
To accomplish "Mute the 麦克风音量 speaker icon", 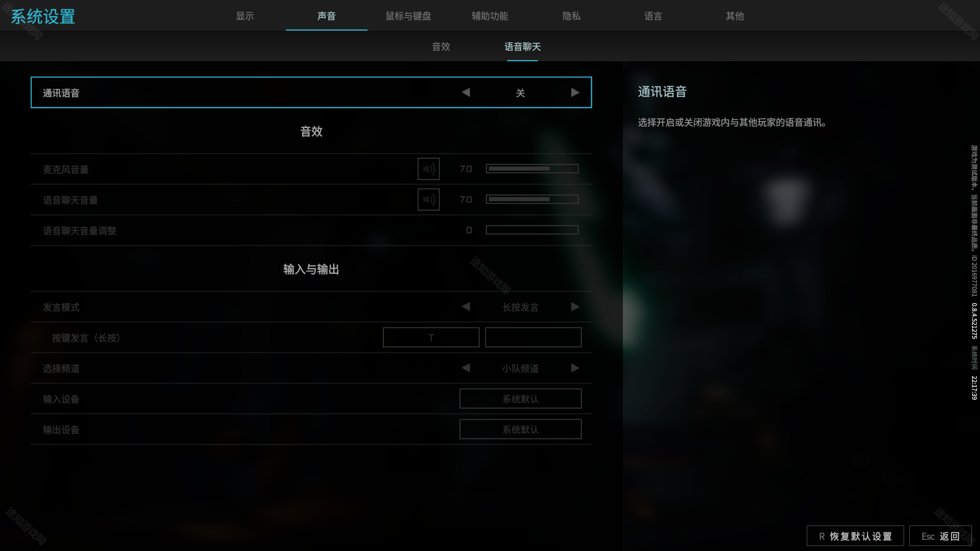I will pos(428,169).
